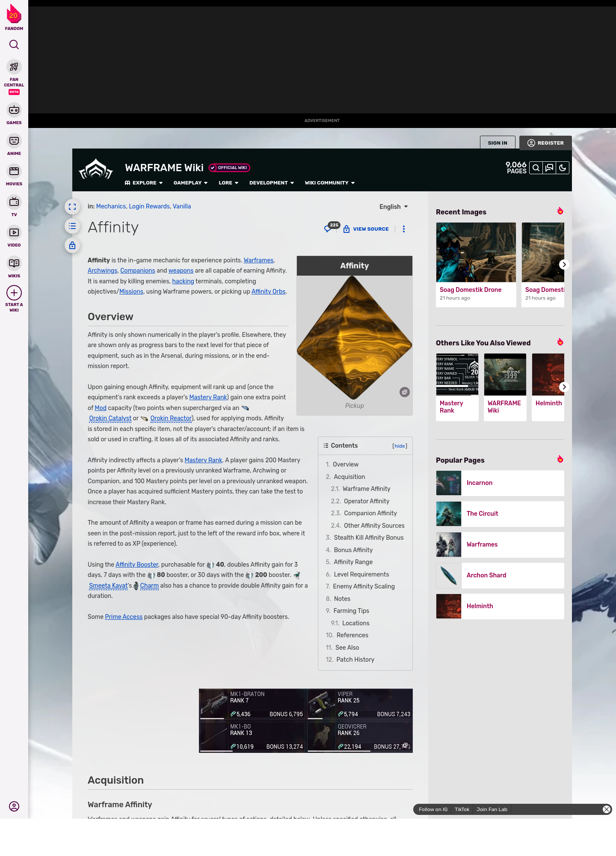The width and height of the screenshot is (616, 856).
Task: Open the Vanilla category link
Action: [x=182, y=206]
